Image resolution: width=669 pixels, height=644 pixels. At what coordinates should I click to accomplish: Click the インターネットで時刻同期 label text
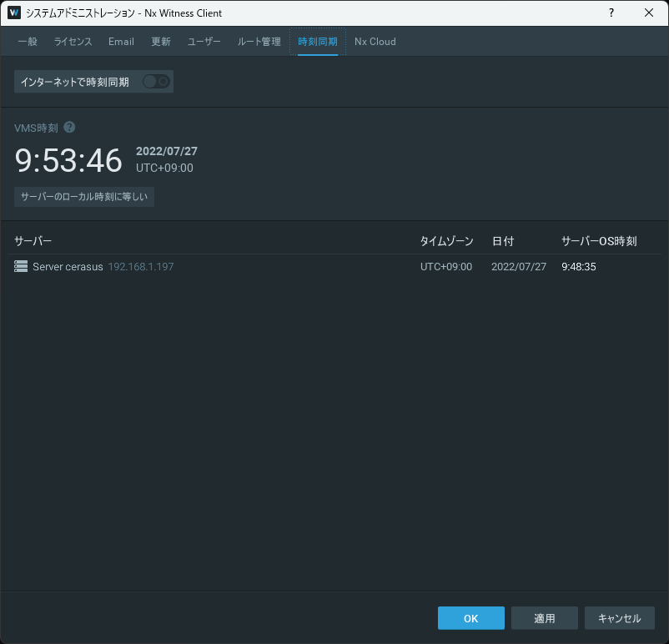pos(75,82)
